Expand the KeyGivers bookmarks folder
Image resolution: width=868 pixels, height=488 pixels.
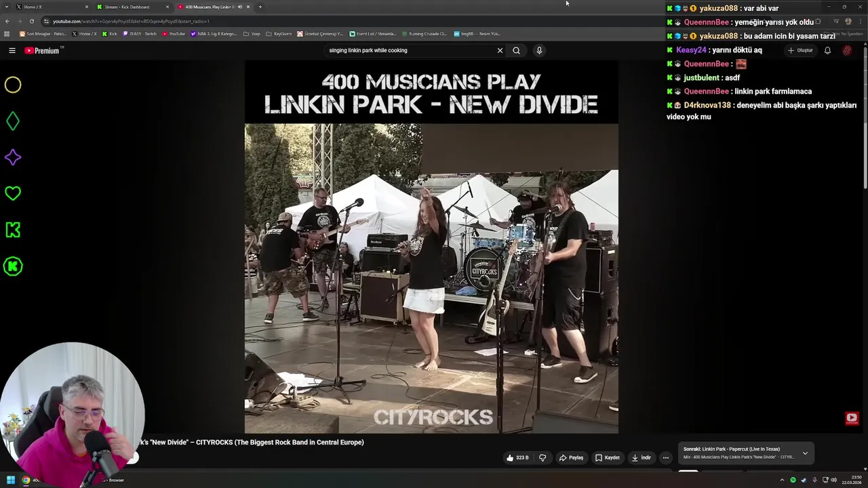[279, 34]
